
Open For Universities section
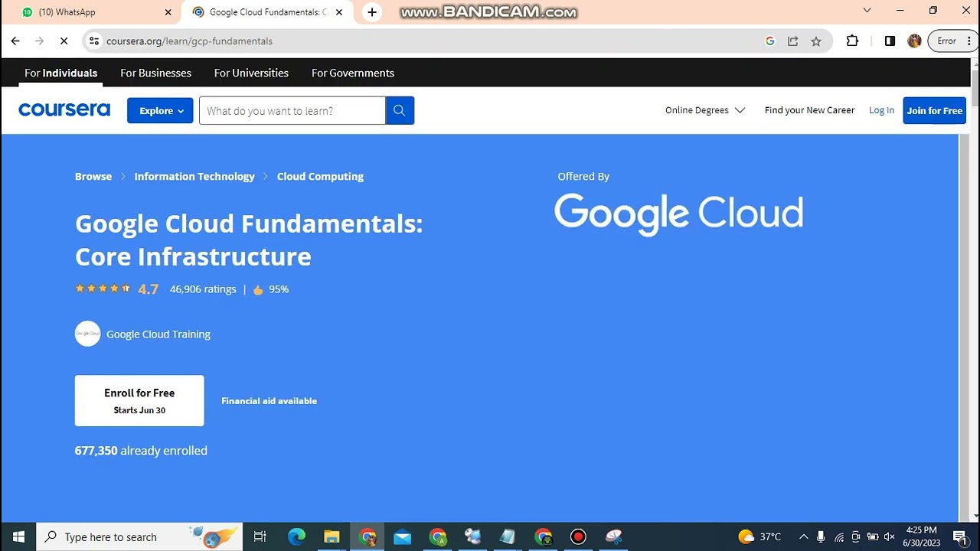click(x=251, y=73)
